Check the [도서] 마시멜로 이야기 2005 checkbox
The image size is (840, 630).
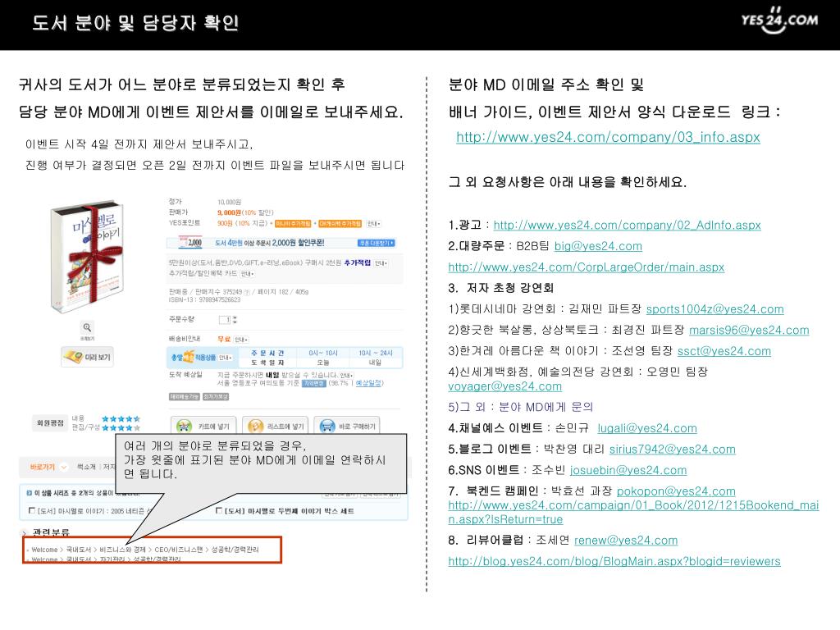point(32,510)
